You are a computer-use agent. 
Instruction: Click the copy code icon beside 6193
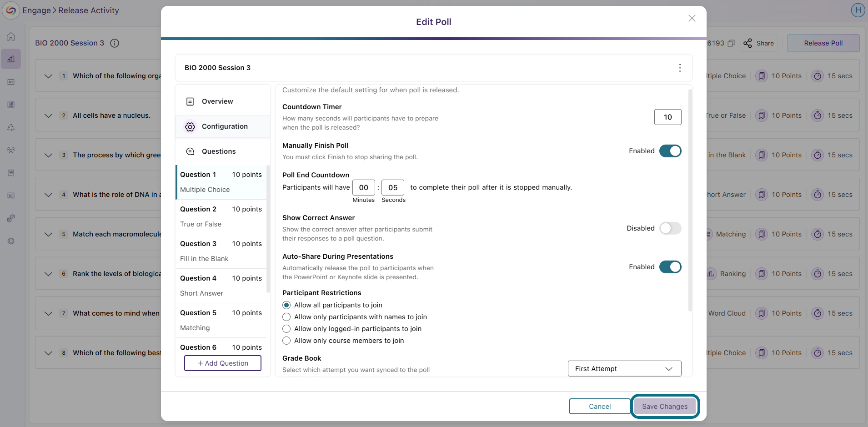click(731, 43)
